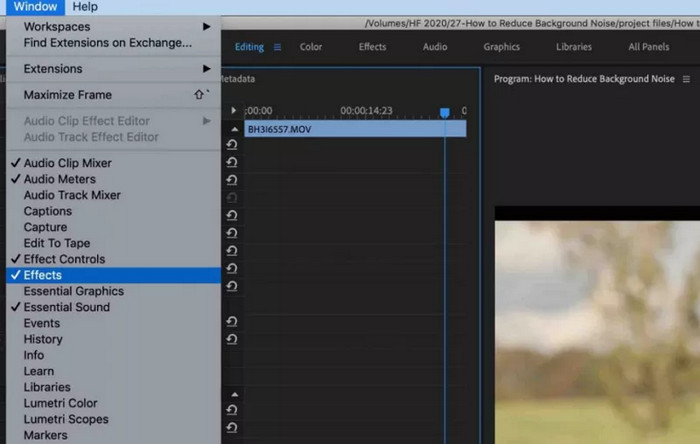Viewport: 700px width, 444px height.
Task: Switch to the Color workspace tab
Action: point(311,47)
